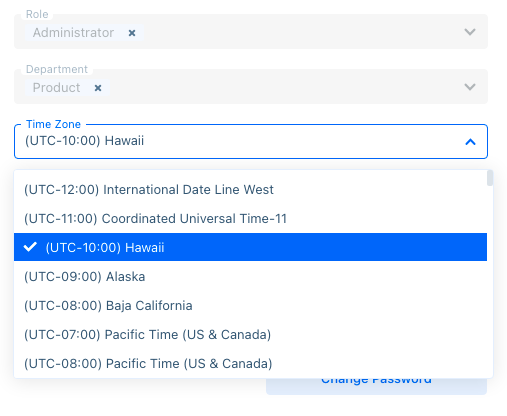Expand the Role dropdown chevron
The width and height of the screenshot is (507, 416).
tap(470, 32)
